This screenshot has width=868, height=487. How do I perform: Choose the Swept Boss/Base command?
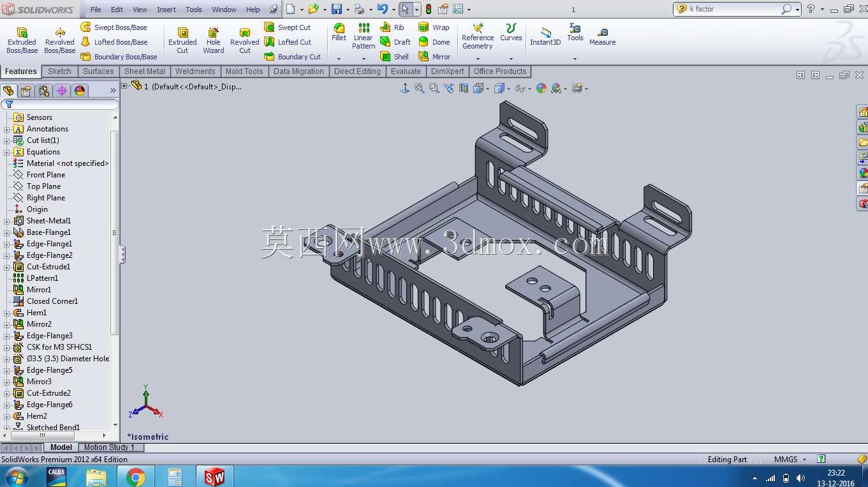click(114, 27)
